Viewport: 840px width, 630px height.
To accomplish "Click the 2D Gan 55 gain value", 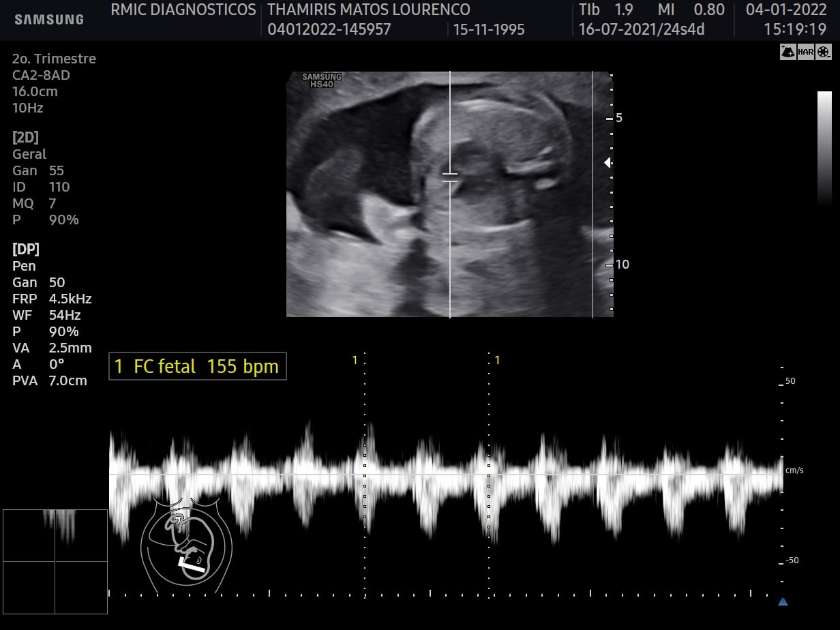I will [38, 170].
